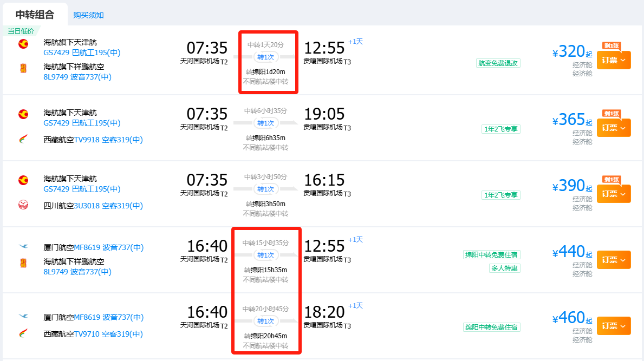Click the 航变免费退改 tag
This screenshot has height=361, width=644.
[498, 63]
